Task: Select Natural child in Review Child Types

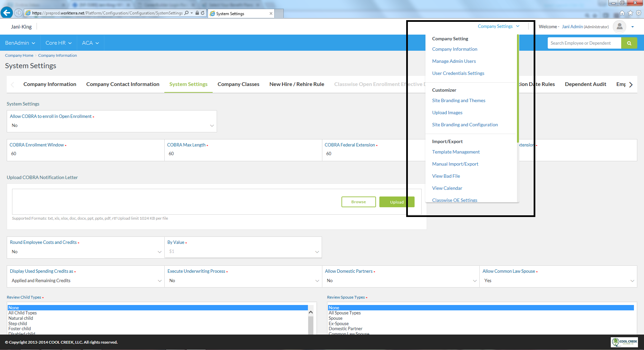Action: (x=21, y=318)
